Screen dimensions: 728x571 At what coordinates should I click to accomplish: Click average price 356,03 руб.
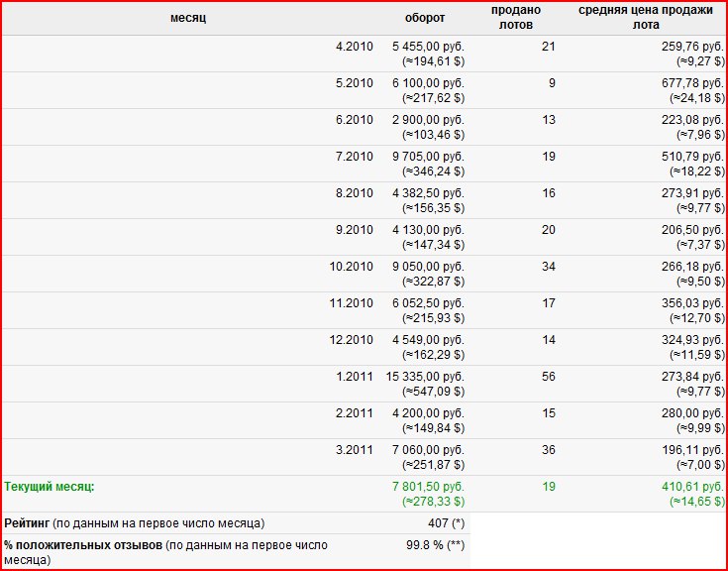[x=692, y=303]
